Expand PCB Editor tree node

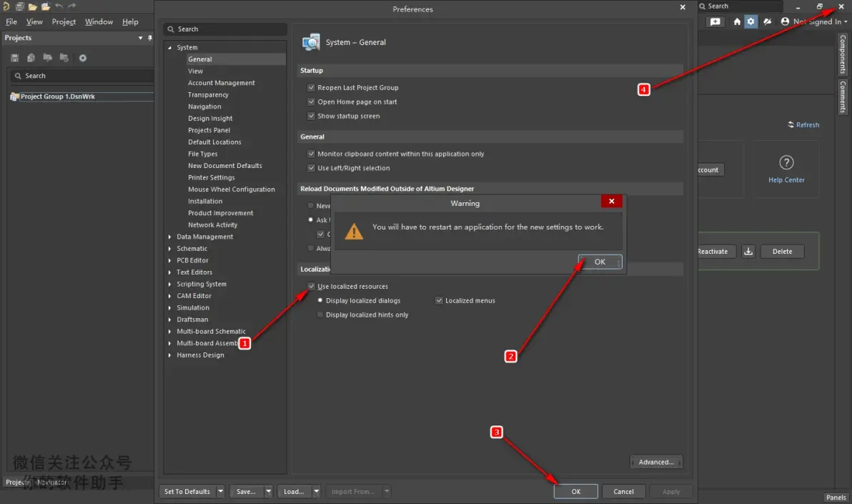(x=169, y=260)
